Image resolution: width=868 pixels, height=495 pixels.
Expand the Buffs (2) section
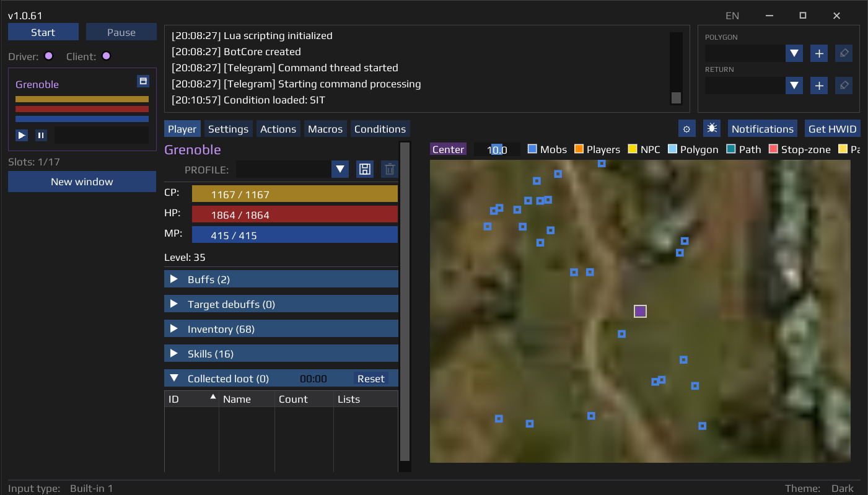(x=281, y=279)
